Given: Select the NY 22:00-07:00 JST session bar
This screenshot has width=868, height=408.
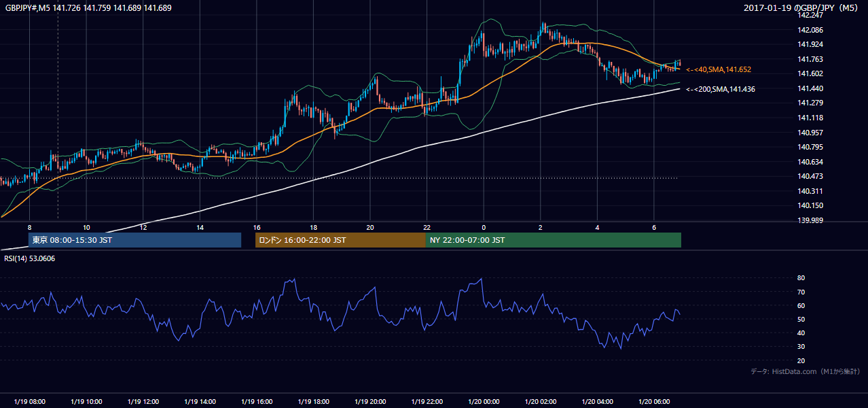Looking at the screenshot, I should tap(554, 240).
